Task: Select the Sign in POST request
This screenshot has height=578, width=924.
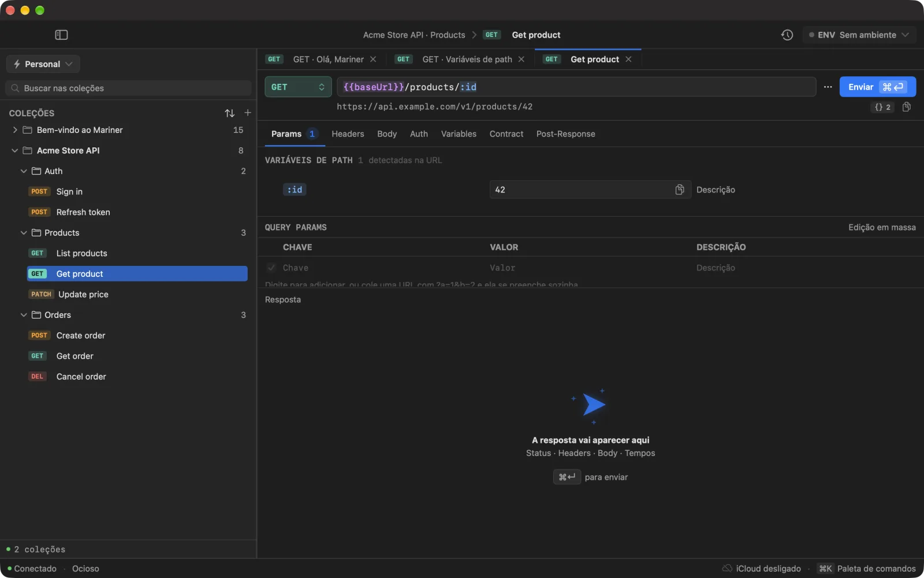Action: tap(137, 191)
